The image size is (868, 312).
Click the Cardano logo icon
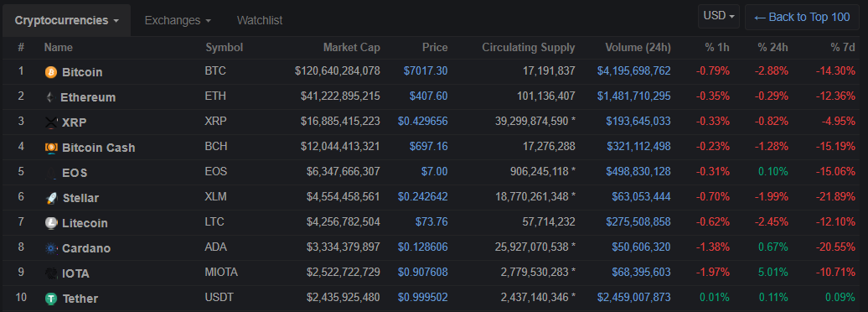click(x=51, y=248)
